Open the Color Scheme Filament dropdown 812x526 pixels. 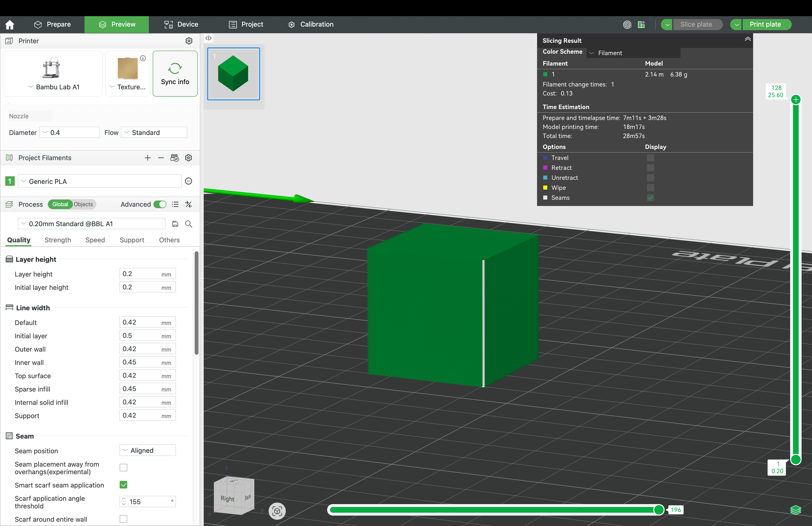pyautogui.click(x=633, y=53)
